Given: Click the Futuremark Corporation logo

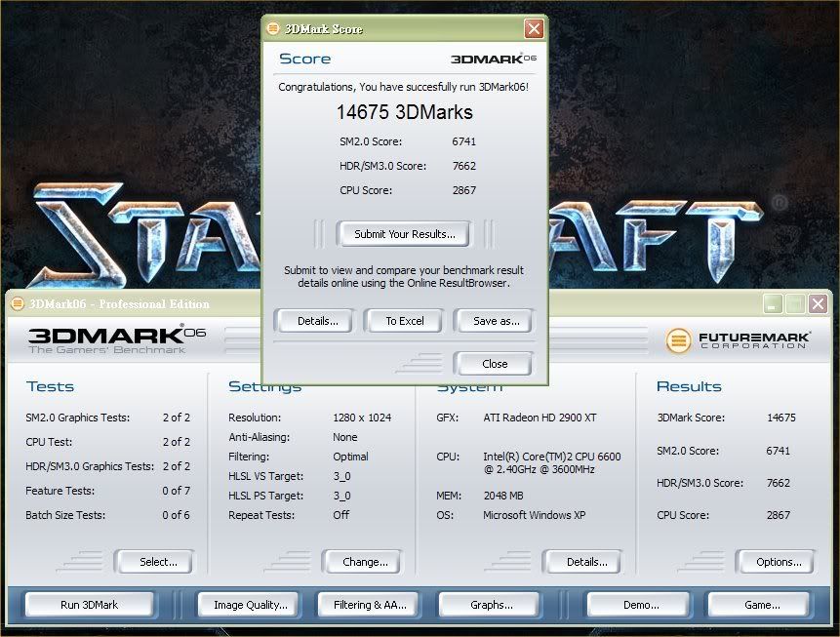Looking at the screenshot, I should (x=738, y=340).
